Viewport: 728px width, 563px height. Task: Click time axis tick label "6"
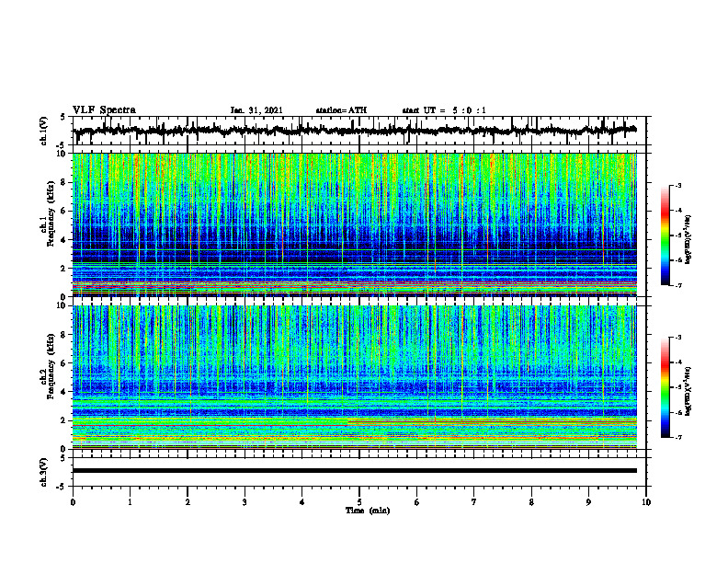417,502
